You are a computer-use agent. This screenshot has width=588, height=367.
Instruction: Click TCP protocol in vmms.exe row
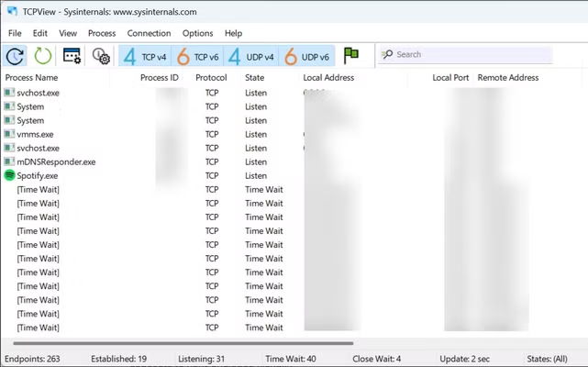(x=212, y=134)
